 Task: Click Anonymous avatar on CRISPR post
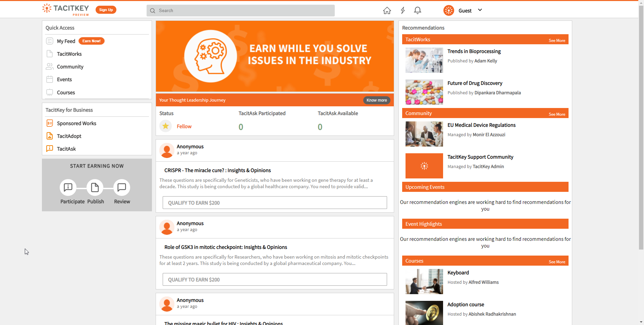[x=167, y=150]
